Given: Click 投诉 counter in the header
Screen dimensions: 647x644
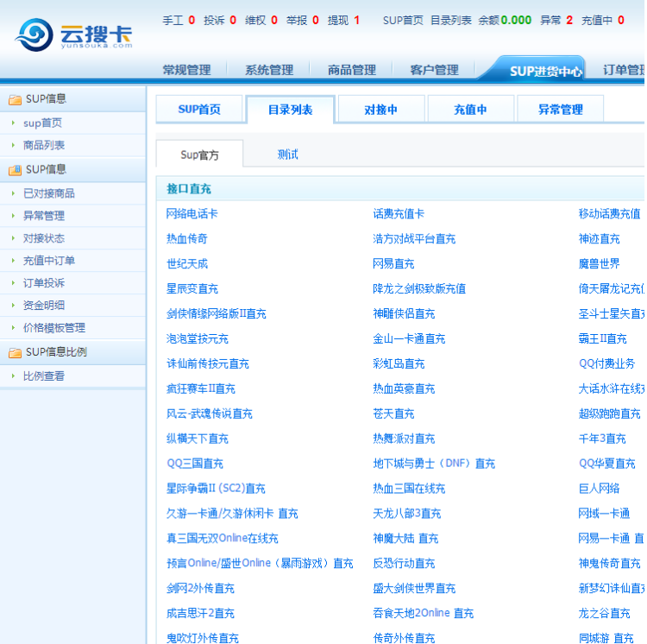Looking at the screenshot, I should (x=220, y=20).
